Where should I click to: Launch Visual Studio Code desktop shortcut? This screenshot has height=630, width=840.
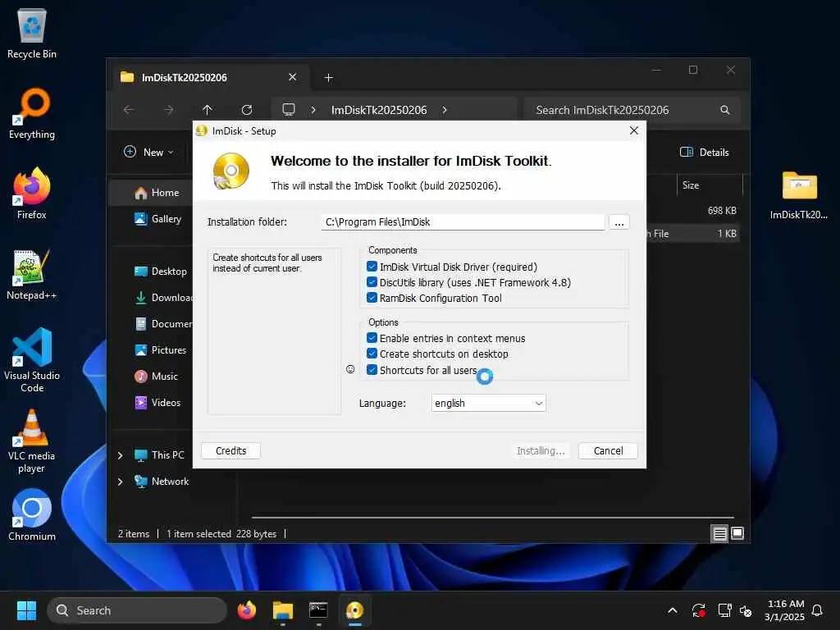point(32,360)
